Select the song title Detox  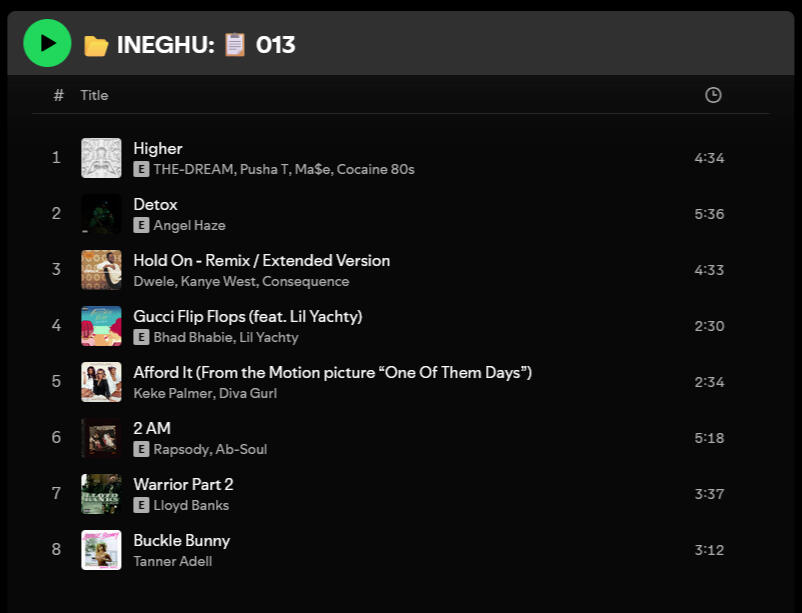point(155,205)
